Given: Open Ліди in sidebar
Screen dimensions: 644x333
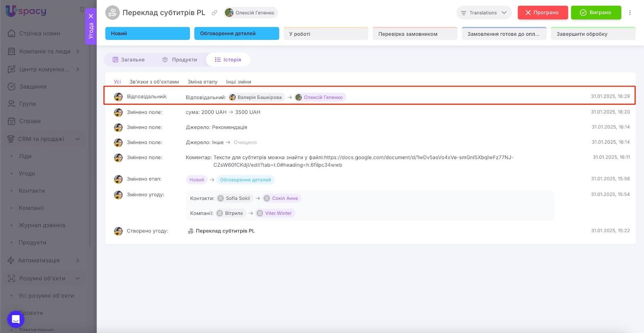Looking at the screenshot, I should point(25,156).
